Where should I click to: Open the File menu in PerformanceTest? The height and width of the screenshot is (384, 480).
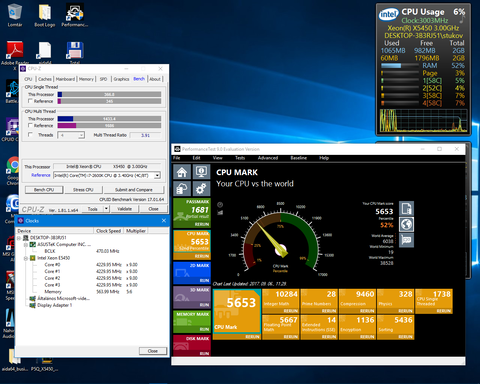point(177,158)
